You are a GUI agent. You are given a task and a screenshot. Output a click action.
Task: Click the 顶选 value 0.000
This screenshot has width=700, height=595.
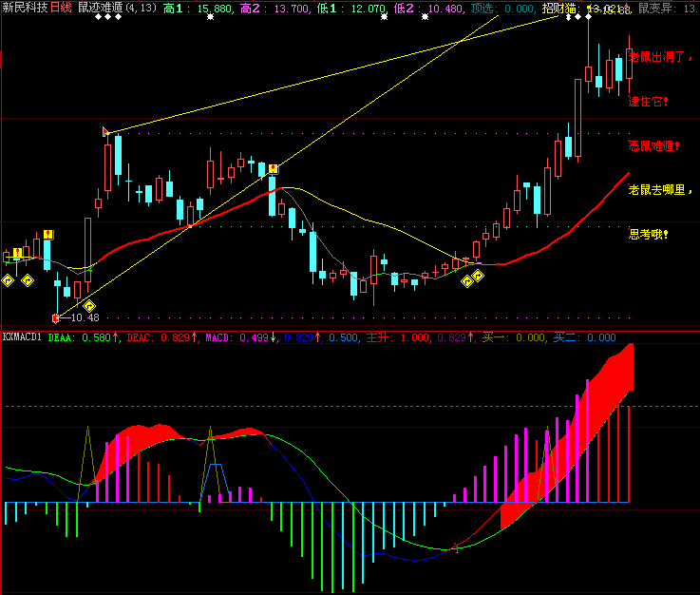click(519, 9)
